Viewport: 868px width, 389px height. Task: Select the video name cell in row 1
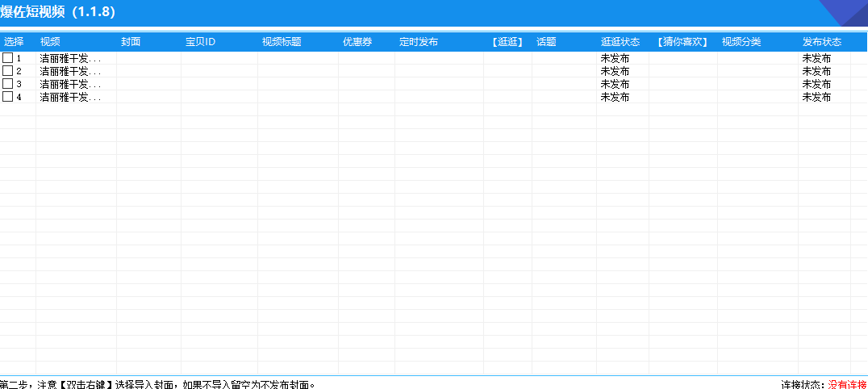tap(71, 58)
